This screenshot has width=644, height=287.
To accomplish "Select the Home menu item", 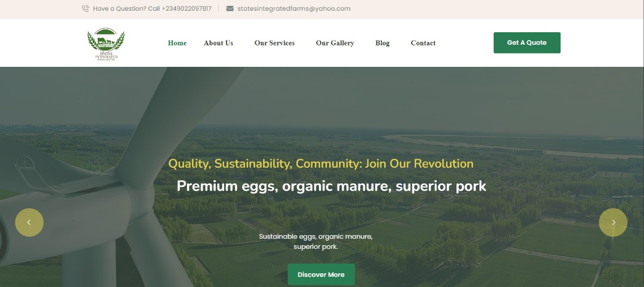I will click(x=178, y=43).
